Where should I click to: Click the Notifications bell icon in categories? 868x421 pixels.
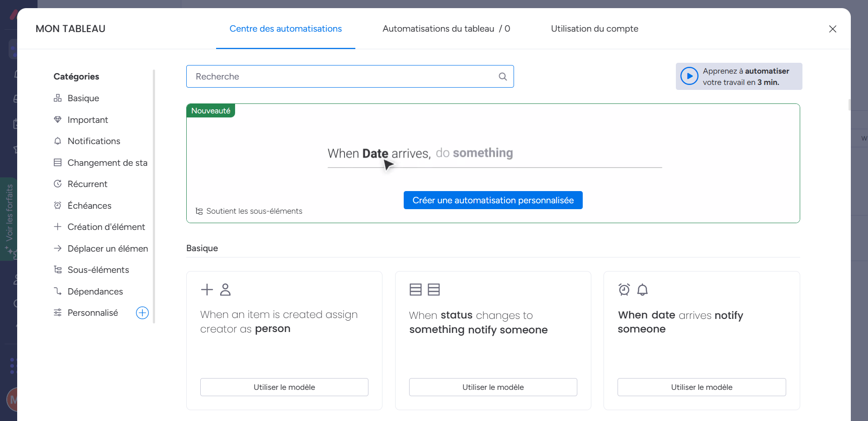pos(57,141)
